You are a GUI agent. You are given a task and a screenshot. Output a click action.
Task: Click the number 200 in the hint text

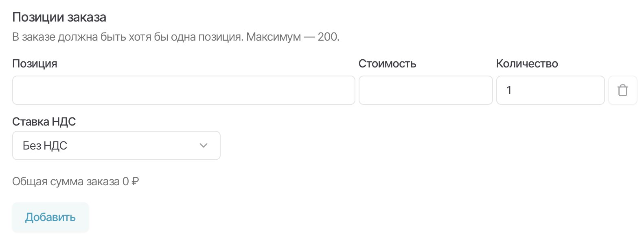[328, 37]
